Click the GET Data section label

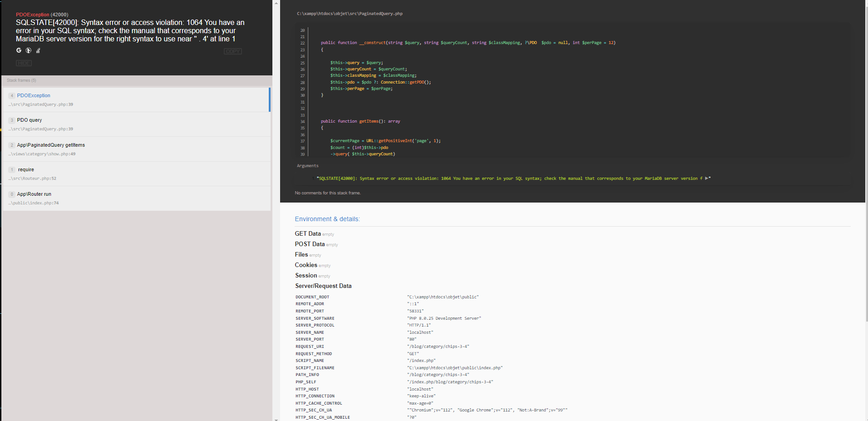coord(308,233)
